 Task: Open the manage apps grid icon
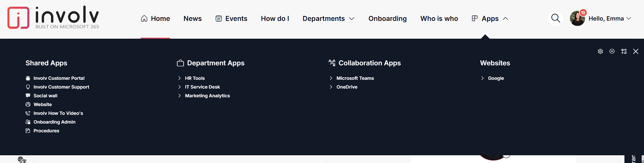(x=624, y=52)
